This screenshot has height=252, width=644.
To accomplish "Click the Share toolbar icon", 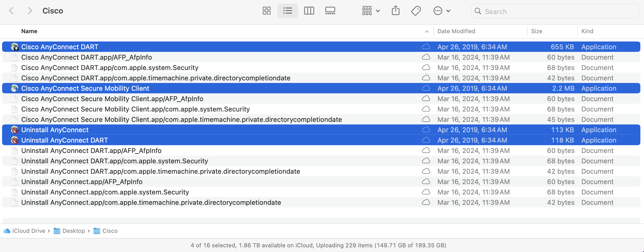I will point(396,11).
